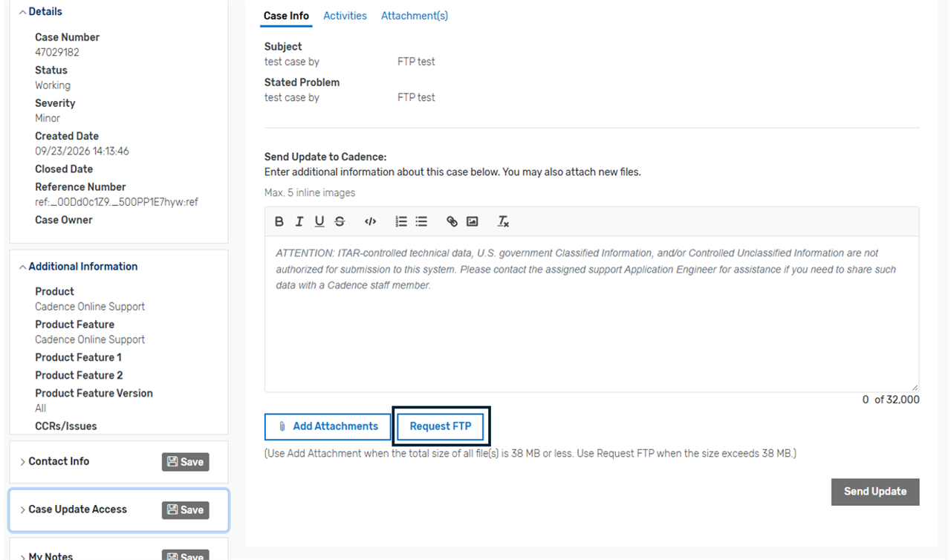Click the Send Update button
The height and width of the screenshot is (560, 951).
[x=875, y=492]
